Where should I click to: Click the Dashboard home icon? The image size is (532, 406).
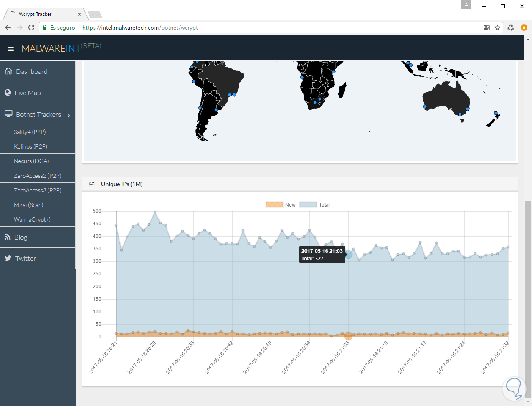(8, 71)
